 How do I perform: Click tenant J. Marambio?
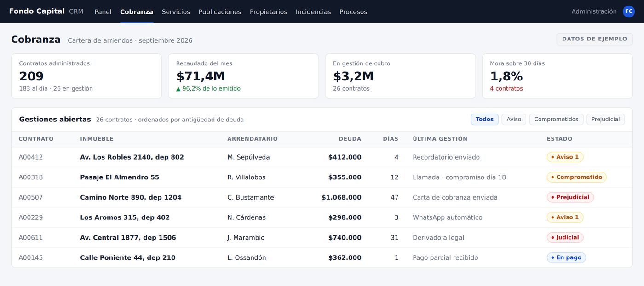click(x=246, y=238)
